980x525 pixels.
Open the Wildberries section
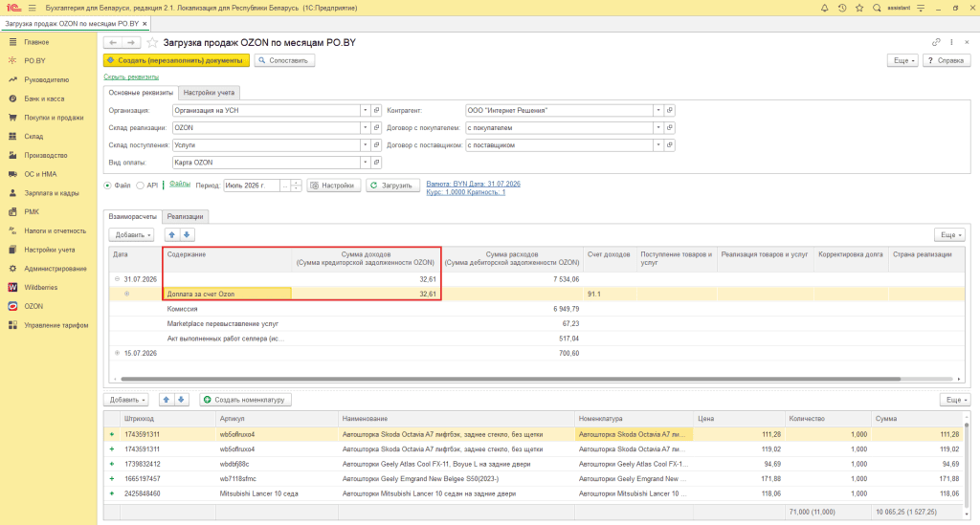click(40, 287)
